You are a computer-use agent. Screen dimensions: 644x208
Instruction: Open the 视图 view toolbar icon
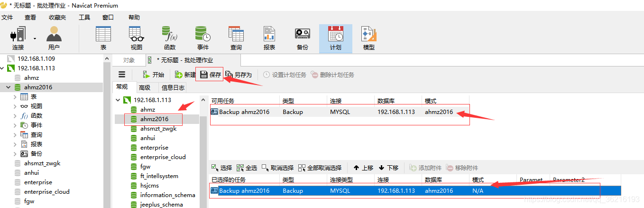(x=137, y=38)
